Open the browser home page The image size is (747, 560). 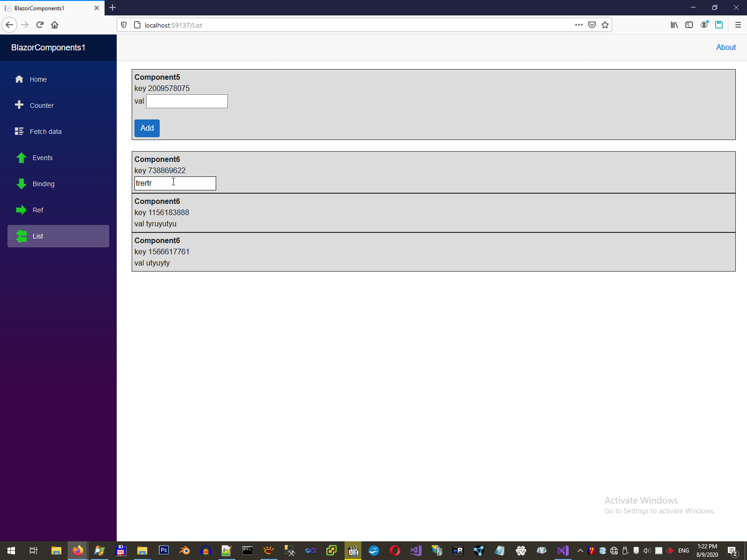click(x=55, y=25)
